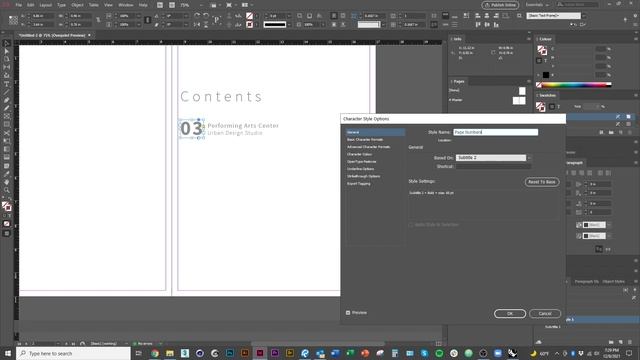The width and height of the screenshot is (640, 360).
Task: Select the Scissors tool
Action: (7, 133)
